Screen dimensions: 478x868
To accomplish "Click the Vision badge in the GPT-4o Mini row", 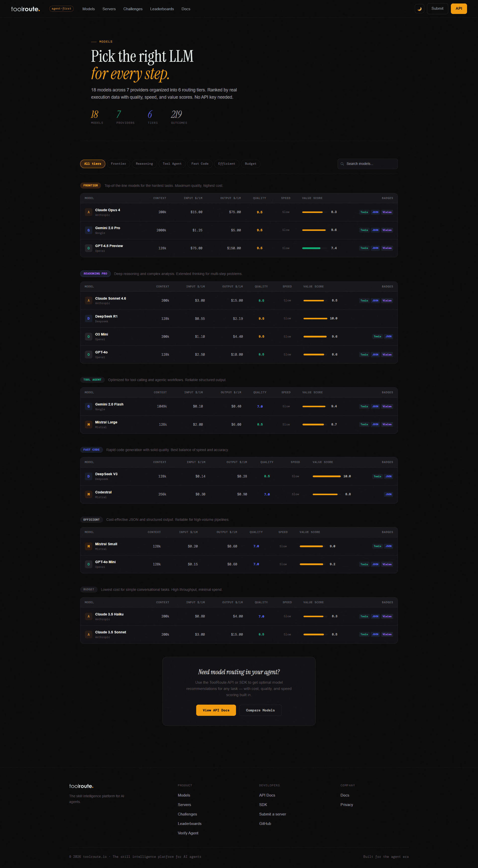I will pos(387,564).
